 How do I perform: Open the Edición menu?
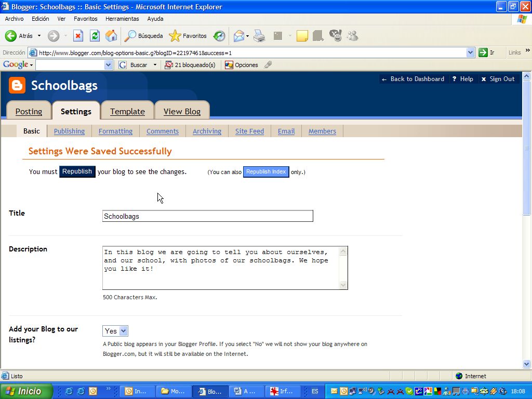(41, 19)
